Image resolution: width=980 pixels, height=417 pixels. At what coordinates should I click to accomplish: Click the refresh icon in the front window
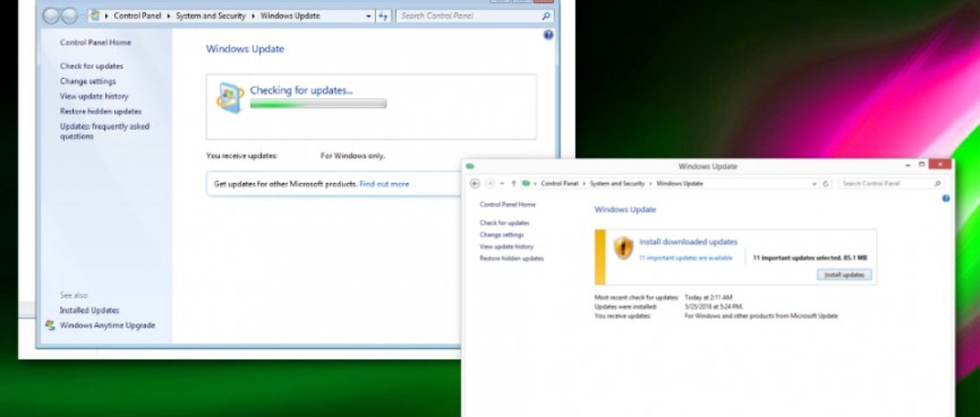[826, 183]
